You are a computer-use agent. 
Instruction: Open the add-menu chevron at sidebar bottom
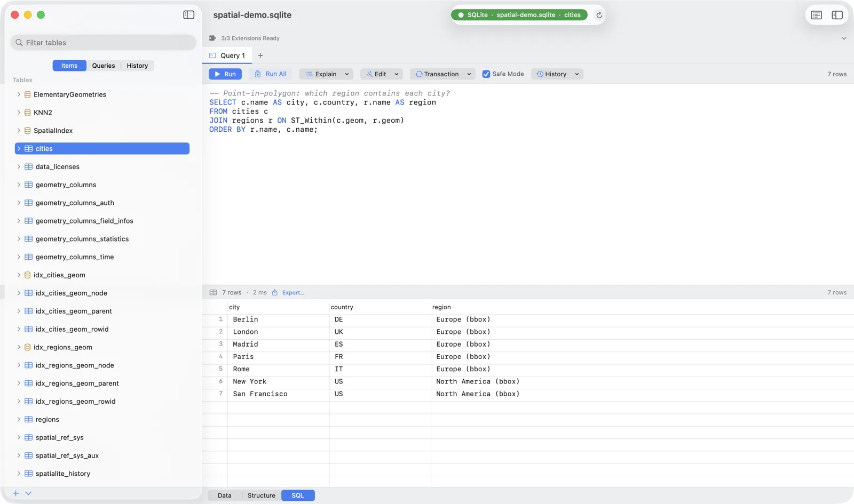pyautogui.click(x=28, y=493)
